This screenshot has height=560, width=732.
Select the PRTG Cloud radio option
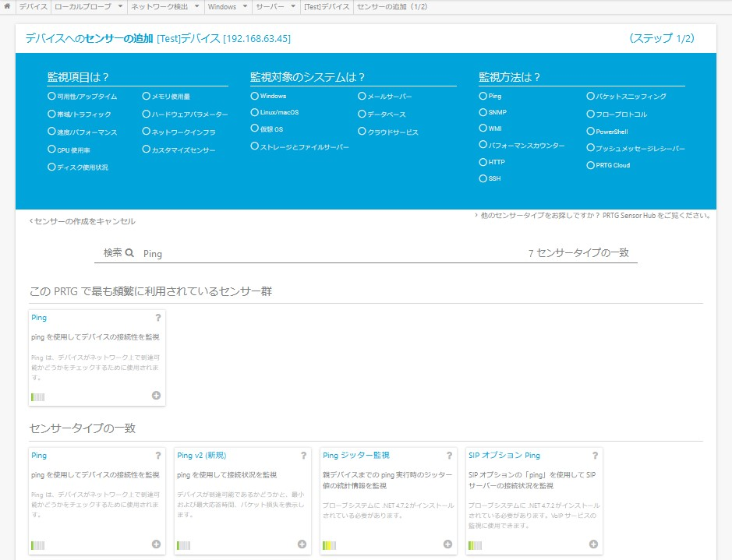point(591,165)
